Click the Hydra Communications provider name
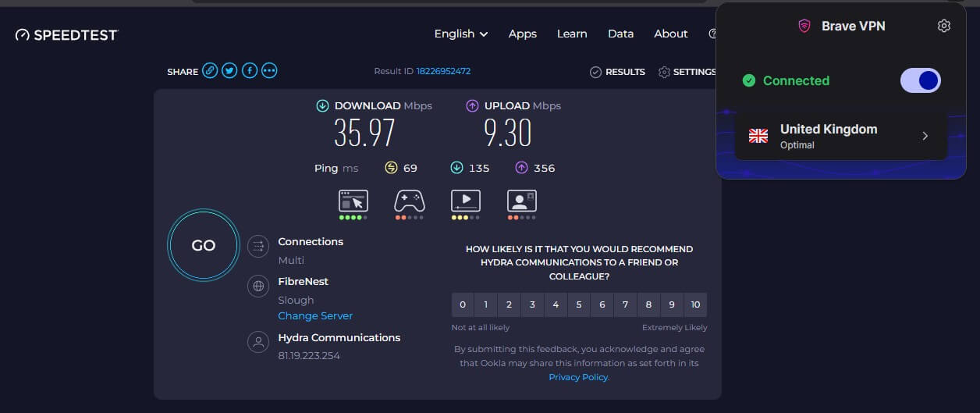This screenshot has height=413, width=980. [339, 338]
